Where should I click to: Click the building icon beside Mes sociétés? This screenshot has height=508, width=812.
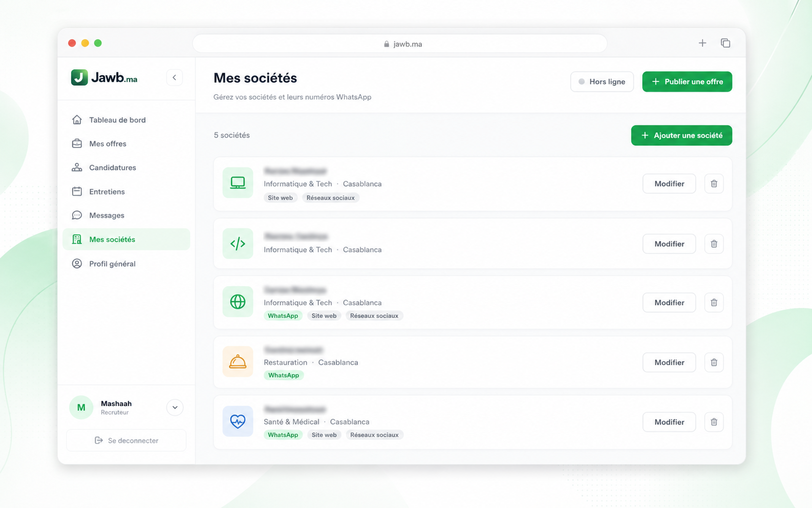(x=77, y=239)
